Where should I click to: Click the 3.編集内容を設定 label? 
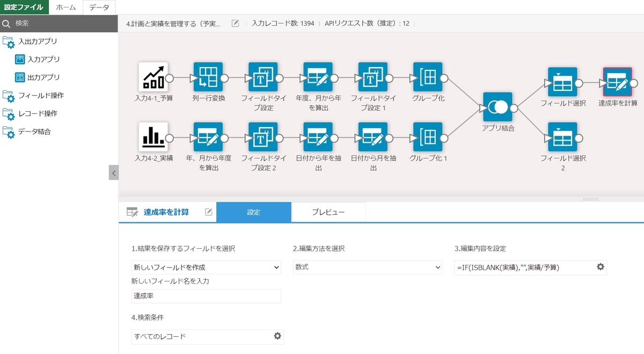pos(480,249)
